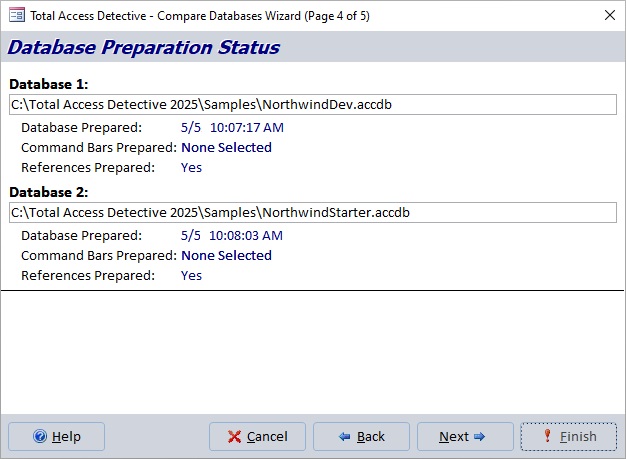The height and width of the screenshot is (459, 626).
Task: Go Back to the previous wizard page
Action: (361, 436)
